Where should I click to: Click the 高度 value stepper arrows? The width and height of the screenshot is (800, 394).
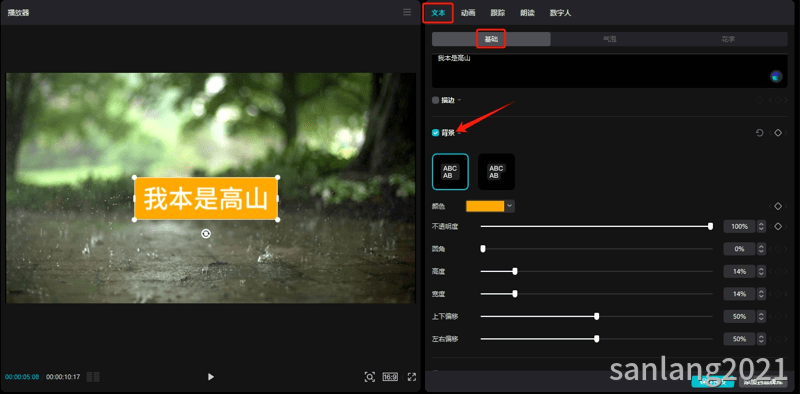(x=761, y=271)
